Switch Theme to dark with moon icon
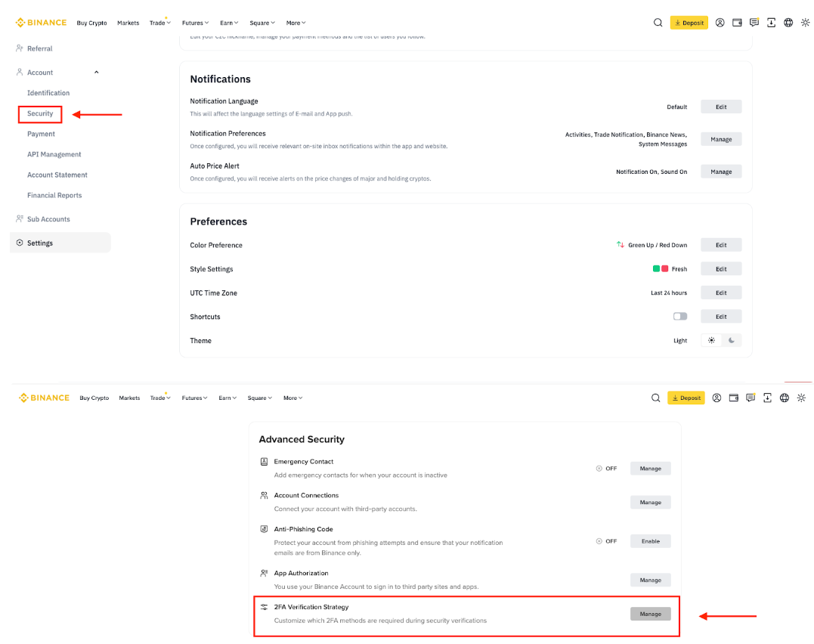Viewport: 814px width, 644px height. [x=732, y=341]
